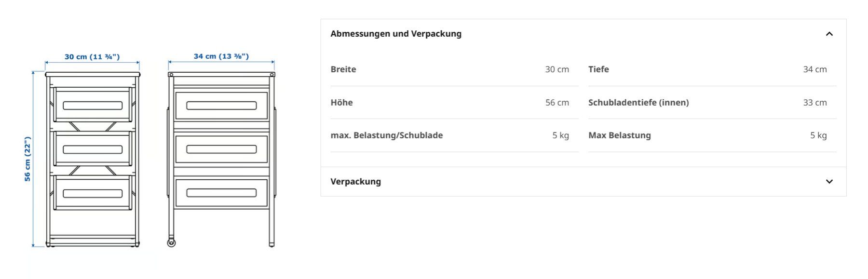The height and width of the screenshot is (279, 868).
Task: Click the Tiefe row label
Action: [x=598, y=69]
